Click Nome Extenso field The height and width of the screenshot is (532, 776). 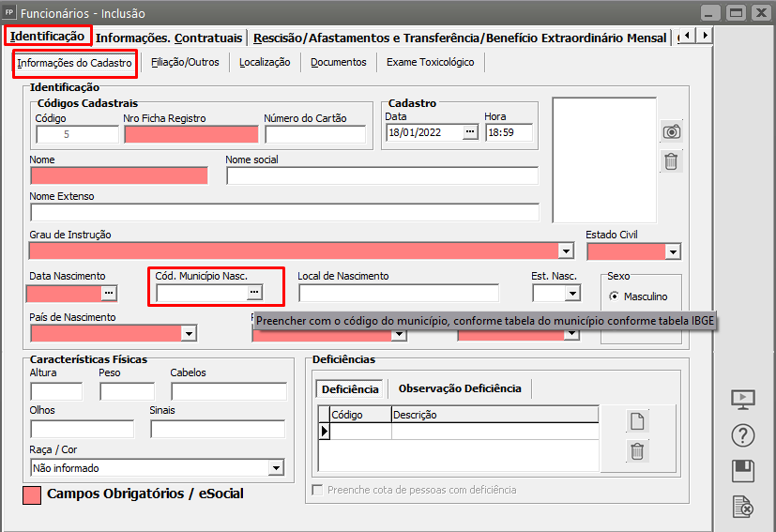pyautogui.click(x=284, y=212)
